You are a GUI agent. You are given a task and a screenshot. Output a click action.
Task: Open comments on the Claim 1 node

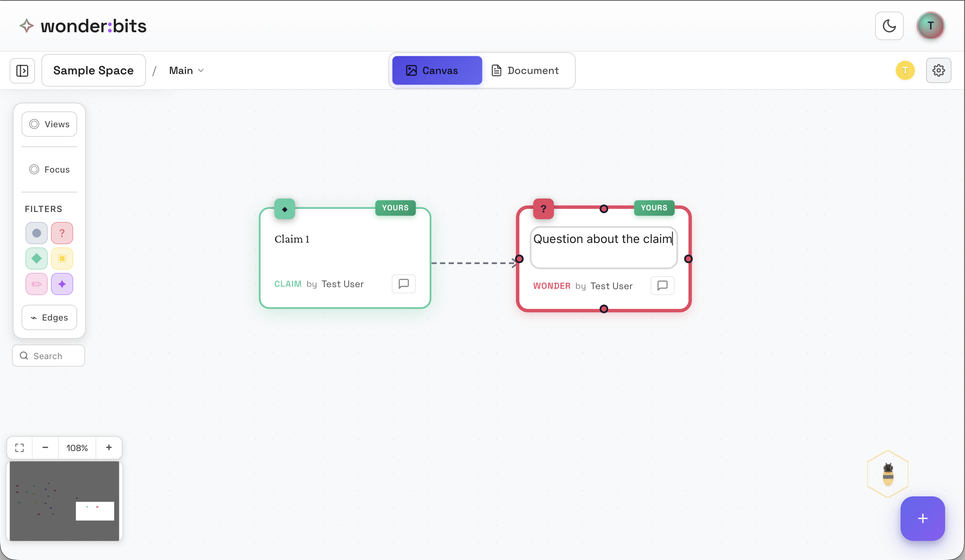click(x=403, y=284)
